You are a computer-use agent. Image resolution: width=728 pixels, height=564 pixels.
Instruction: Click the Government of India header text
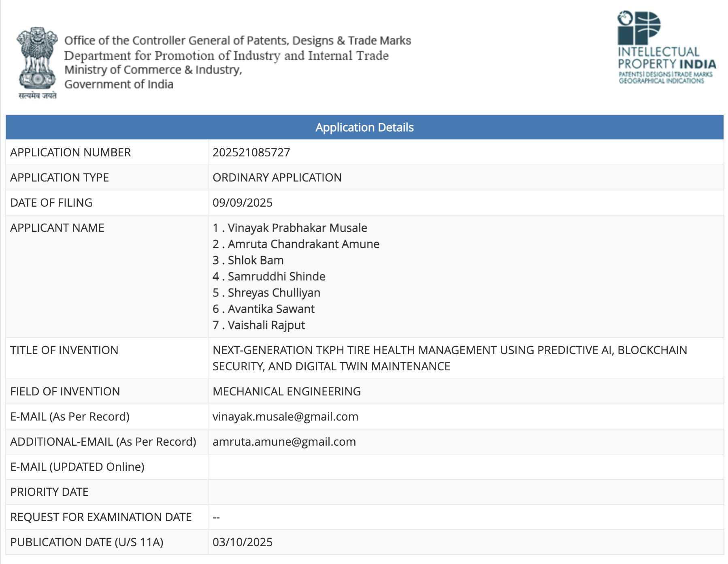click(x=119, y=84)
